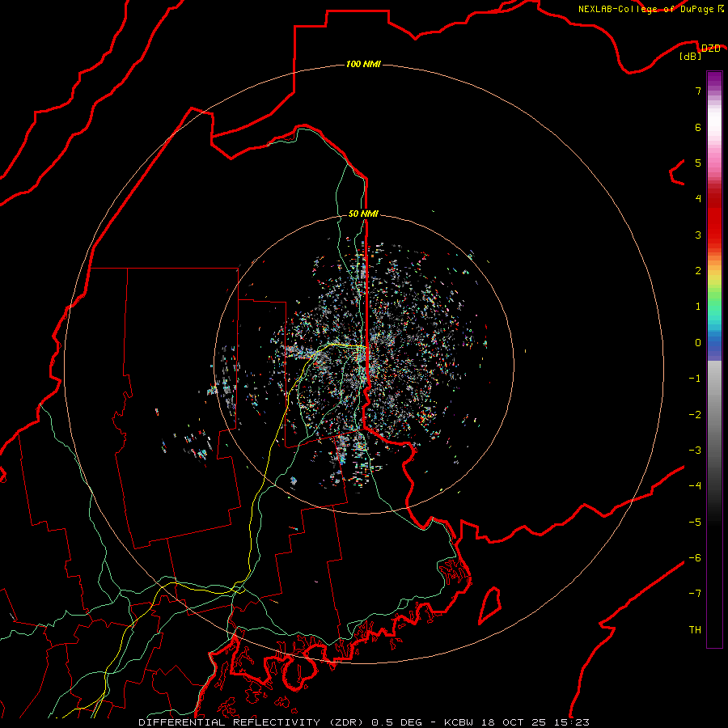
Task: Click the 2 value on color scale
Action: [698, 271]
